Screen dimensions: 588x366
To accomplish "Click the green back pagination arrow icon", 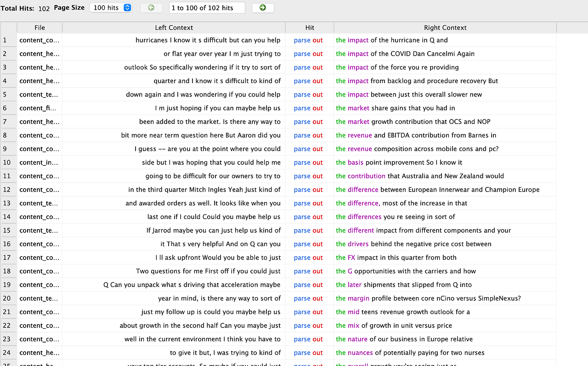I will click(x=151, y=8).
